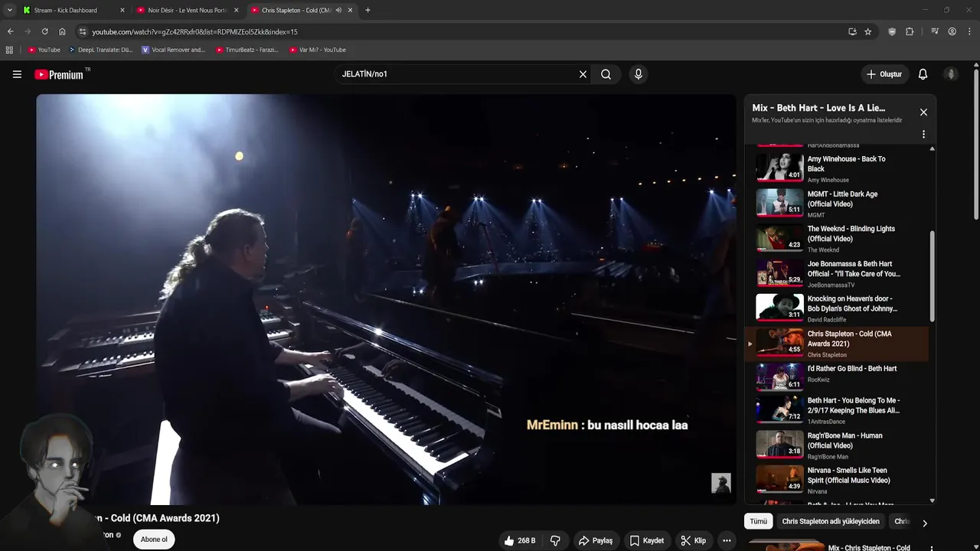Open Joe Bonamassa & Beth Hart video
Viewport: 980px width, 551px height.
click(x=837, y=272)
